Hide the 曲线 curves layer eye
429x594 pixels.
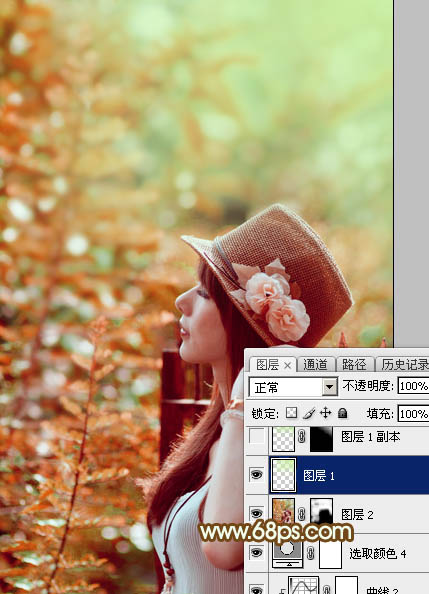point(257,589)
